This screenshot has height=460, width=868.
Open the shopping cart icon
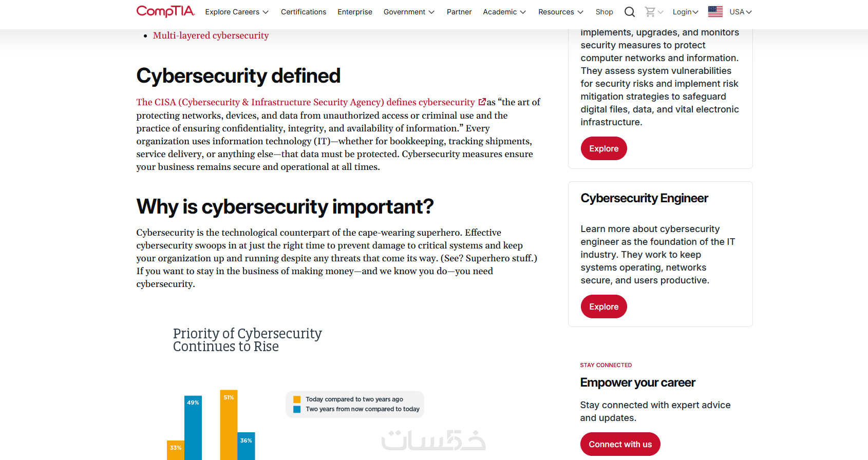tap(650, 12)
